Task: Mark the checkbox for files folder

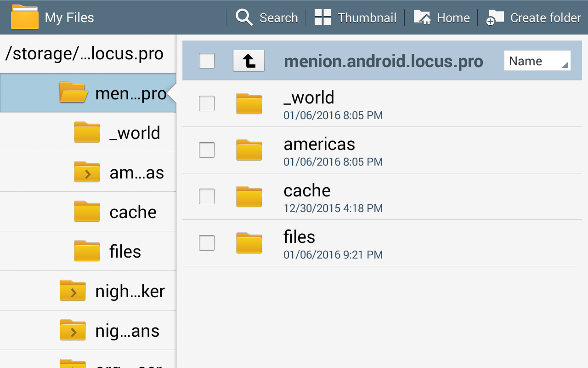Action: [x=207, y=243]
